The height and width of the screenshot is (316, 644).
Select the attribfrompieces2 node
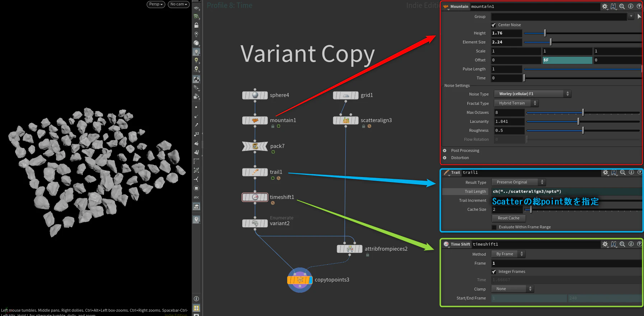pos(350,249)
